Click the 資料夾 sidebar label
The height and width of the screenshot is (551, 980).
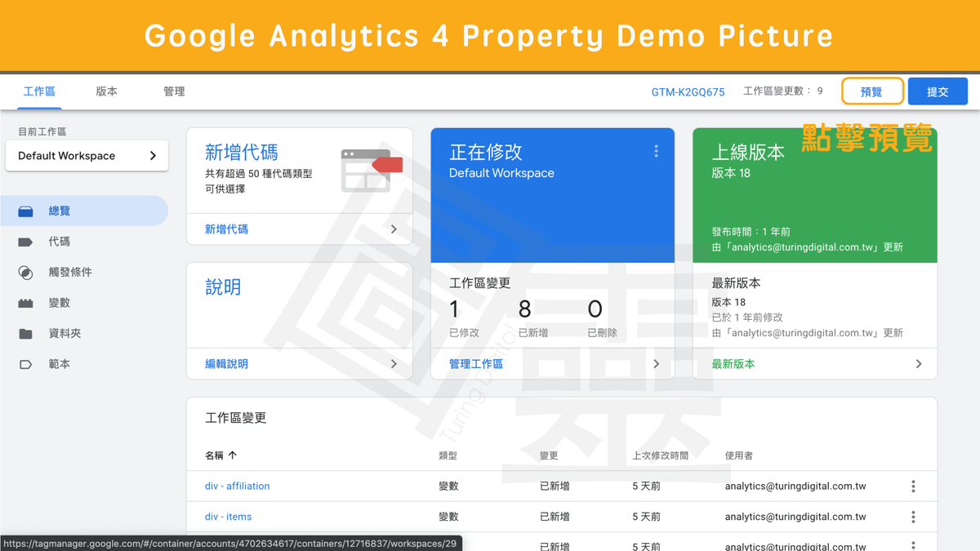(65, 334)
